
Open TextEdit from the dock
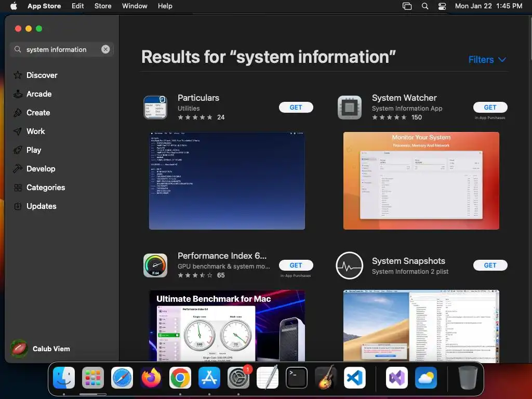click(x=268, y=378)
